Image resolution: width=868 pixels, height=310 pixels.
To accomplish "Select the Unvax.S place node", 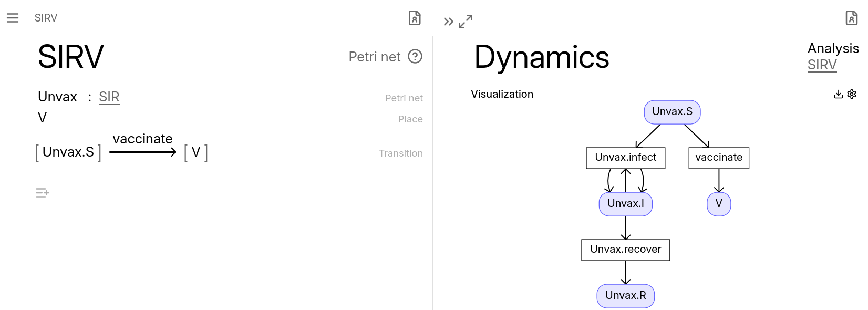I will click(672, 112).
